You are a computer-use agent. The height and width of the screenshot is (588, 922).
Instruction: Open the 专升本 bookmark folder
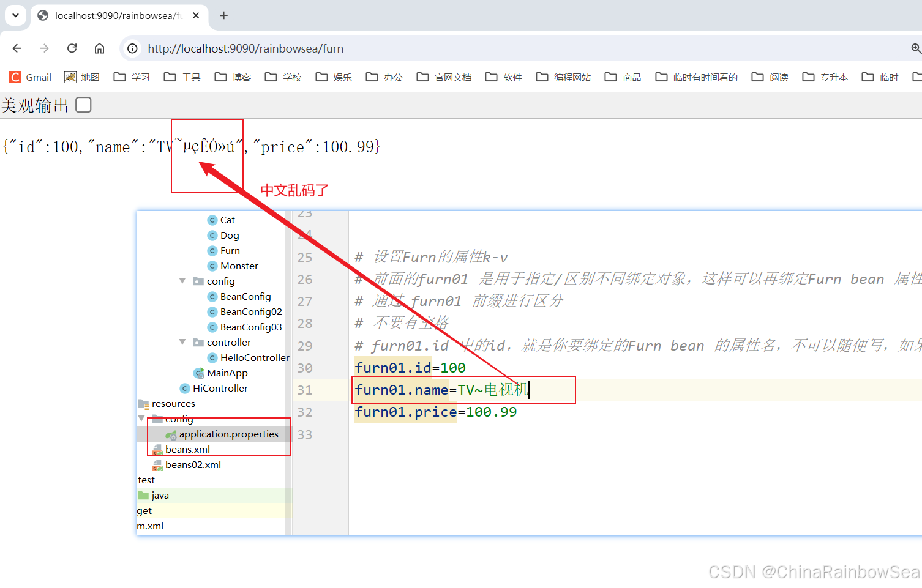tap(825, 77)
